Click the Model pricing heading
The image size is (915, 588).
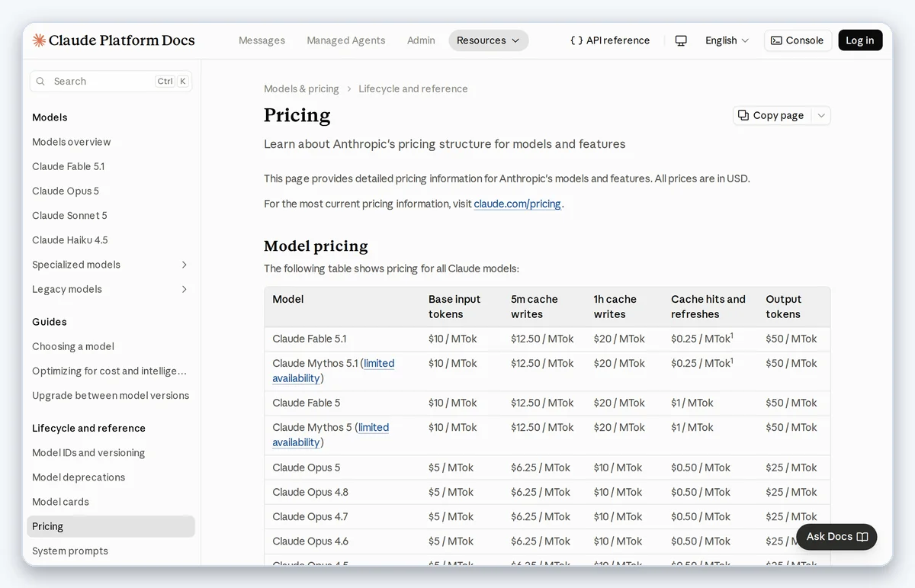coord(316,246)
